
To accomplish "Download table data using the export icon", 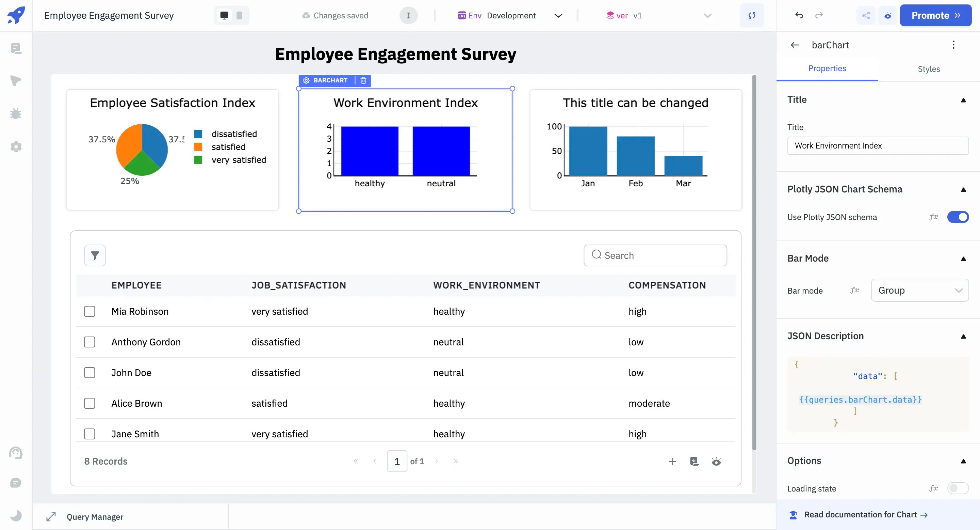I will click(x=695, y=461).
